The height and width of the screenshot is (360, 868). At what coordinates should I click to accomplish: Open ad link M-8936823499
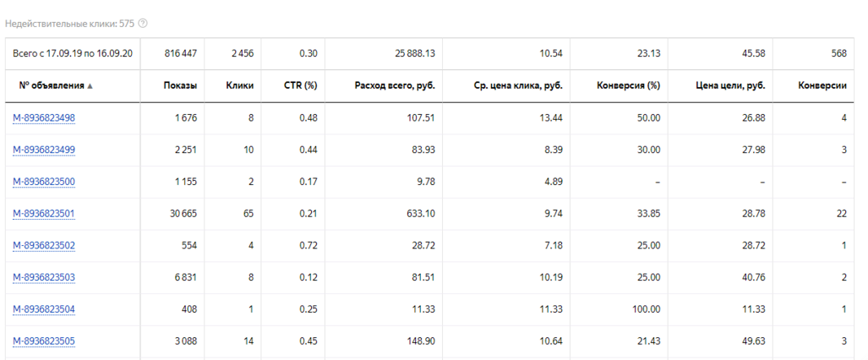[x=44, y=150]
